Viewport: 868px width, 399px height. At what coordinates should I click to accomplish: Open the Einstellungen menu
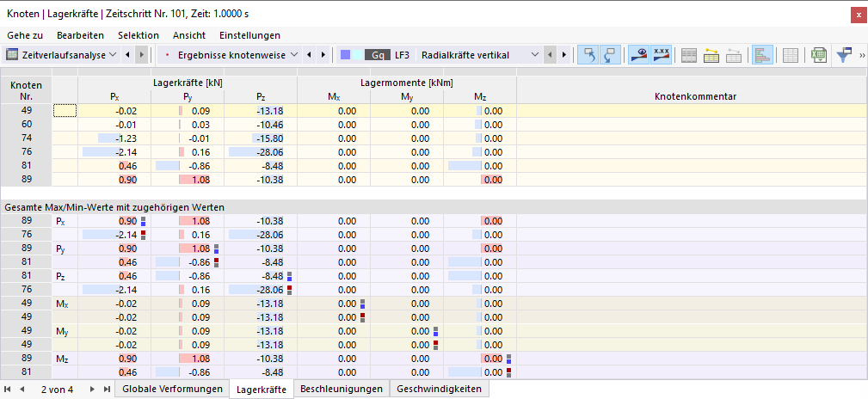(x=249, y=35)
